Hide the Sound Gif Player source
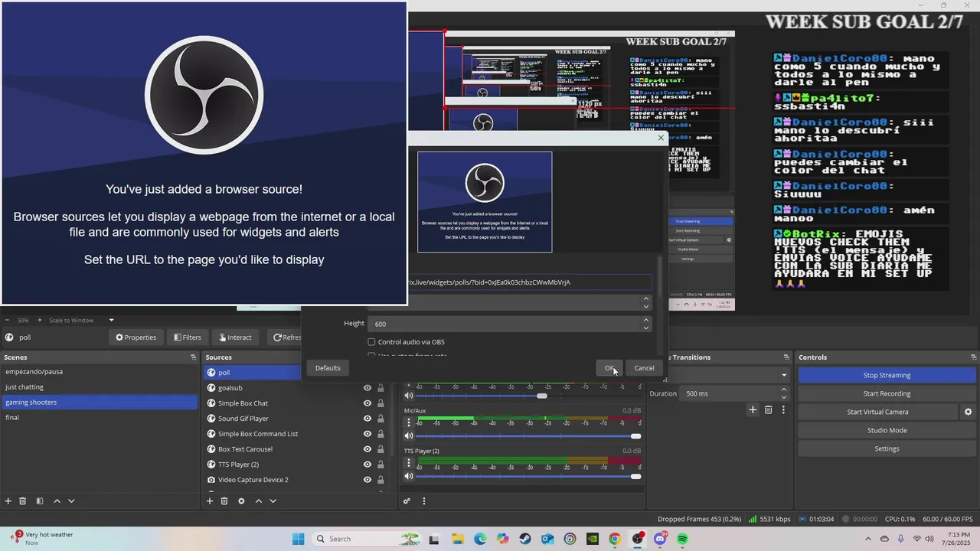The height and width of the screenshot is (551, 980). (x=367, y=419)
